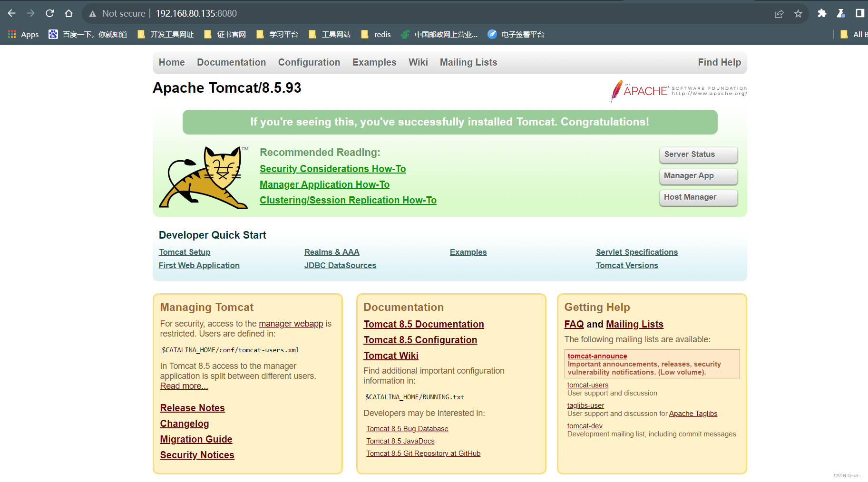The height and width of the screenshot is (482, 868).
Task: Open the JDBC DataSources link
Action: click(x=340, y=265)
